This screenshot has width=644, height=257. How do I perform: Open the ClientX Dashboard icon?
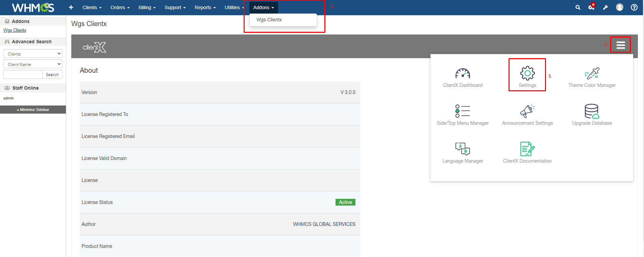coord(463,74)
